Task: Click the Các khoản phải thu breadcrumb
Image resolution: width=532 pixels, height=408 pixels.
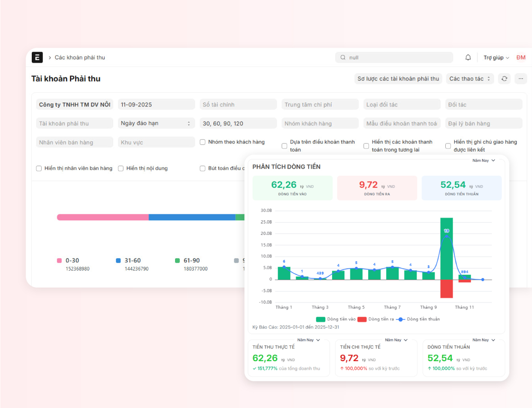Action: tap(80, 58)
